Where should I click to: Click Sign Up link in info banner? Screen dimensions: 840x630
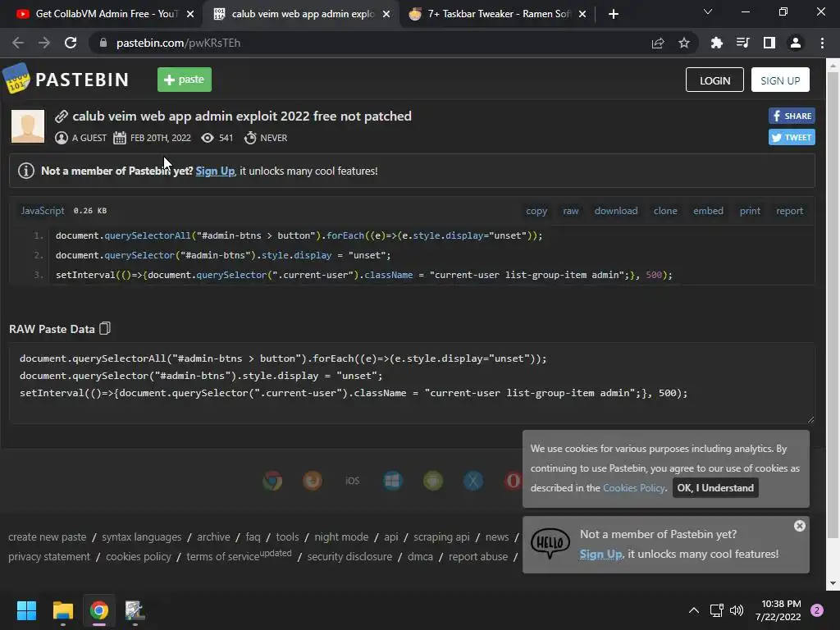pyautogui.click(x=215, y=171)
